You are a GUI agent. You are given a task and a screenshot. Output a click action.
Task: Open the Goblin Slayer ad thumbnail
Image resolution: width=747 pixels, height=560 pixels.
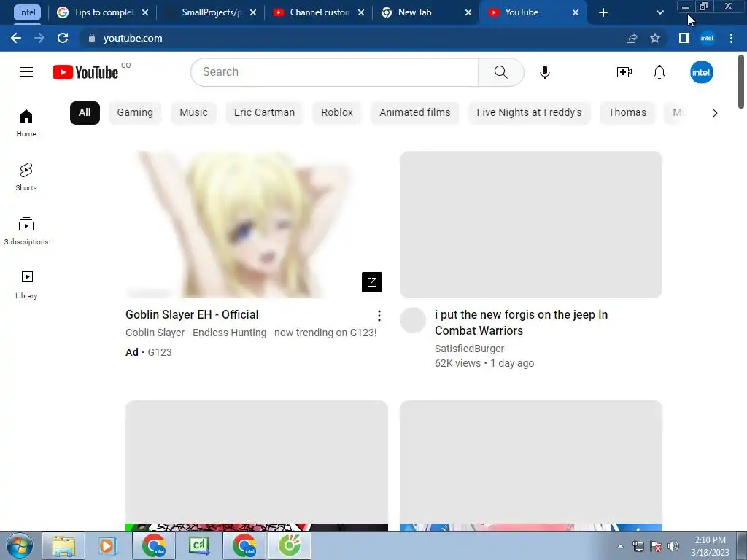(256, 225)
